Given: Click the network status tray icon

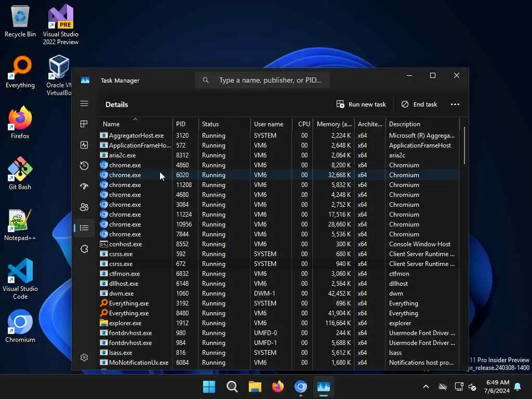Looking at the screenshot, I should tap(459, 387).
